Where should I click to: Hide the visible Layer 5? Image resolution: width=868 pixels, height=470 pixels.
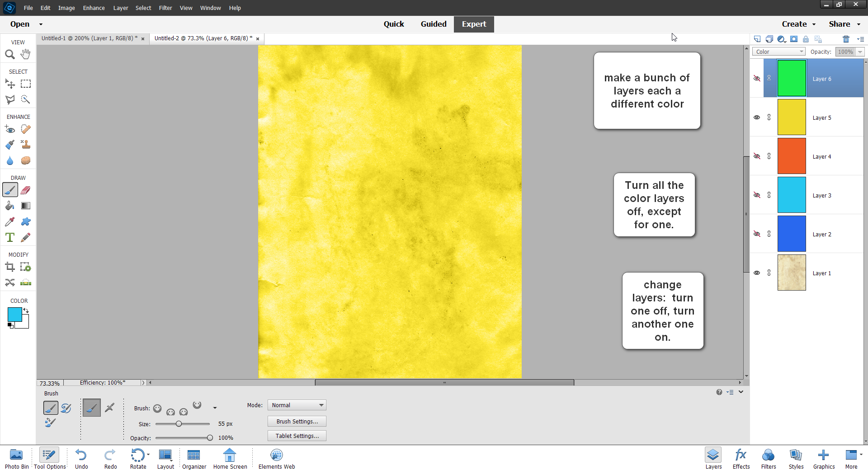tap(758, 117)
